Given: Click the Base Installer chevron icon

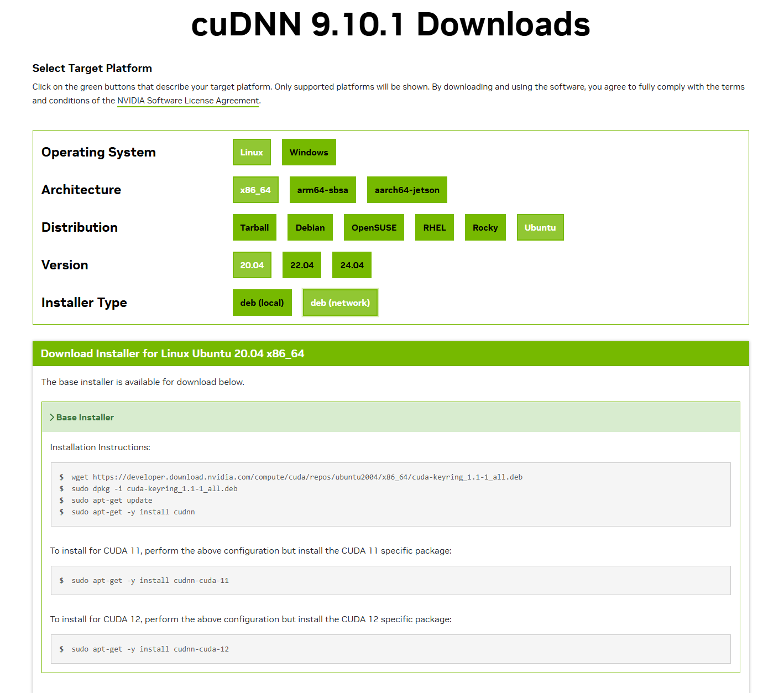Looking at the screenshot, I should click(52, 417).
